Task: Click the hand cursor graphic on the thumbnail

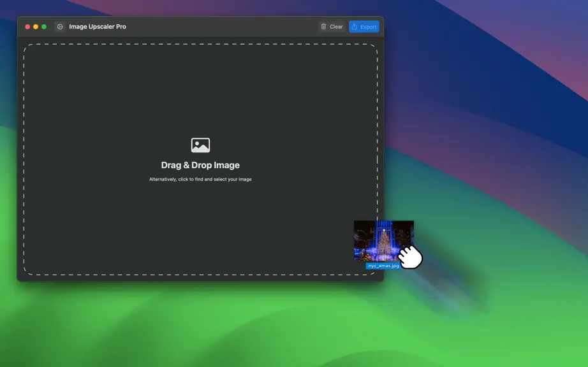Action: tap(410, 257)
